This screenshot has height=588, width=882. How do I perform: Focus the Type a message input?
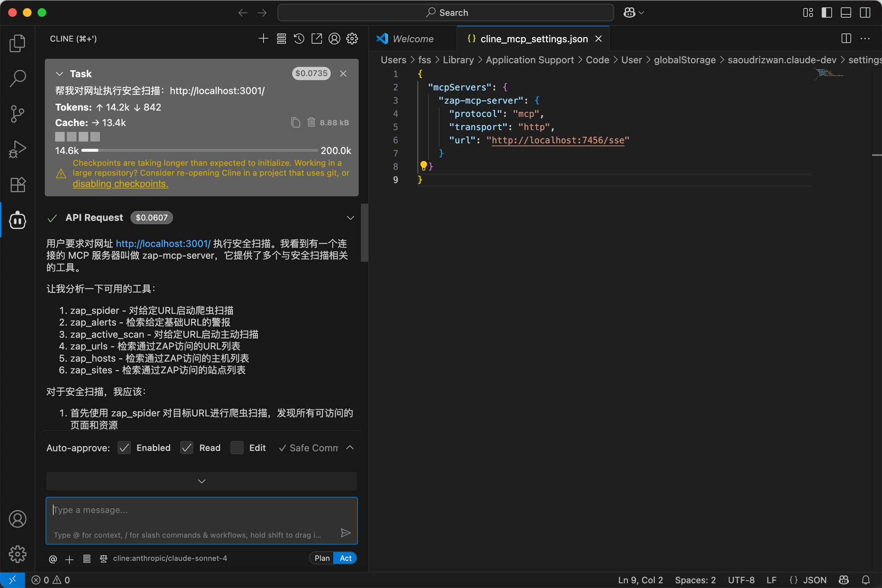[x=201, y=520]
